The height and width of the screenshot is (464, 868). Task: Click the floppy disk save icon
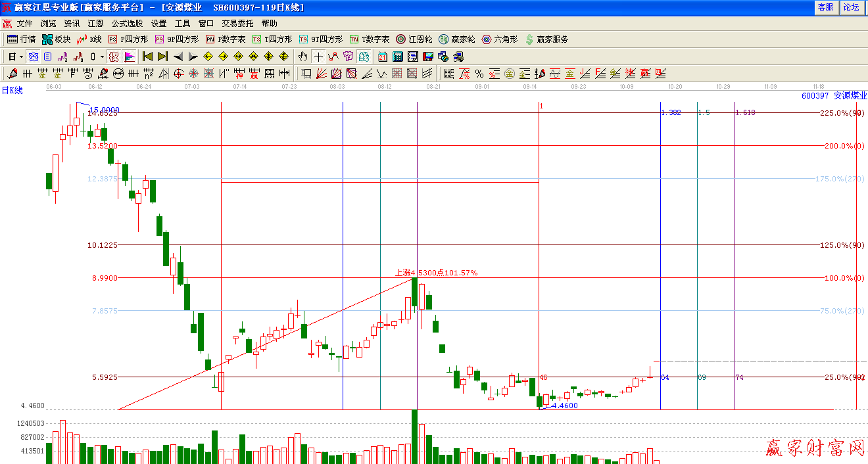[428, 57]
